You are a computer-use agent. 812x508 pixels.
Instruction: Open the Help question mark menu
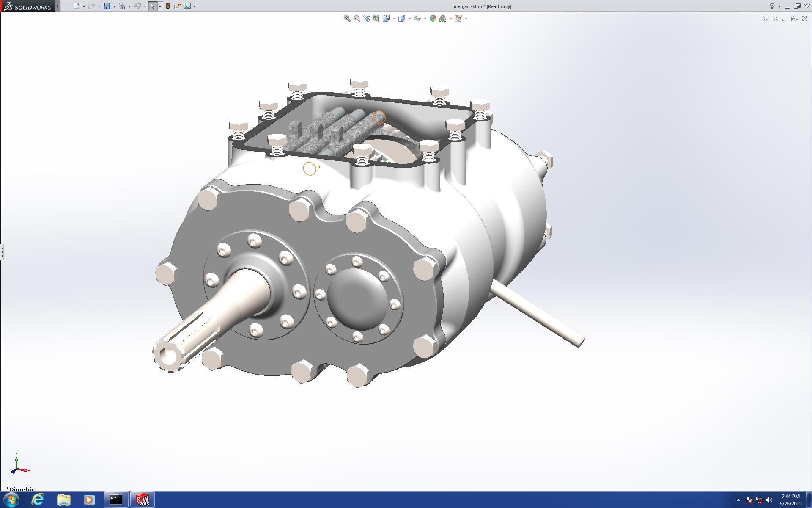772,6
